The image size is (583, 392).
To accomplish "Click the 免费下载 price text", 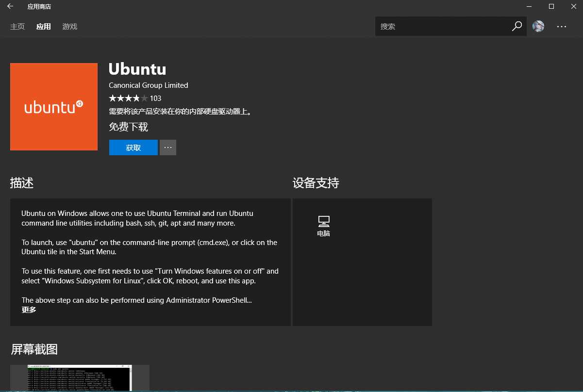I will pyautogui.click(x=129, y=127).
